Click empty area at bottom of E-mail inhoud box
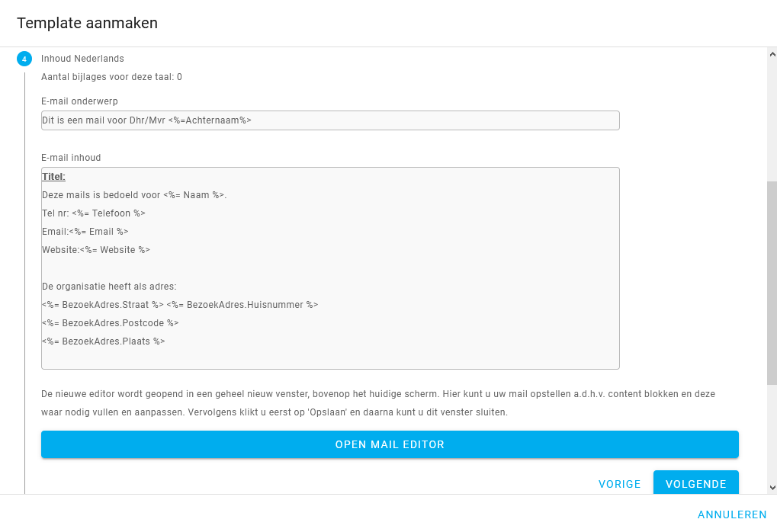 [330, 359]
